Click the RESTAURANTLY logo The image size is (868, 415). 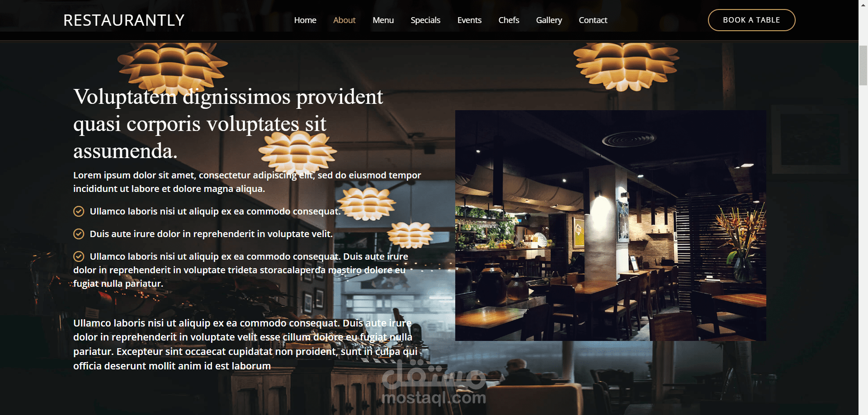click(124, 20)
